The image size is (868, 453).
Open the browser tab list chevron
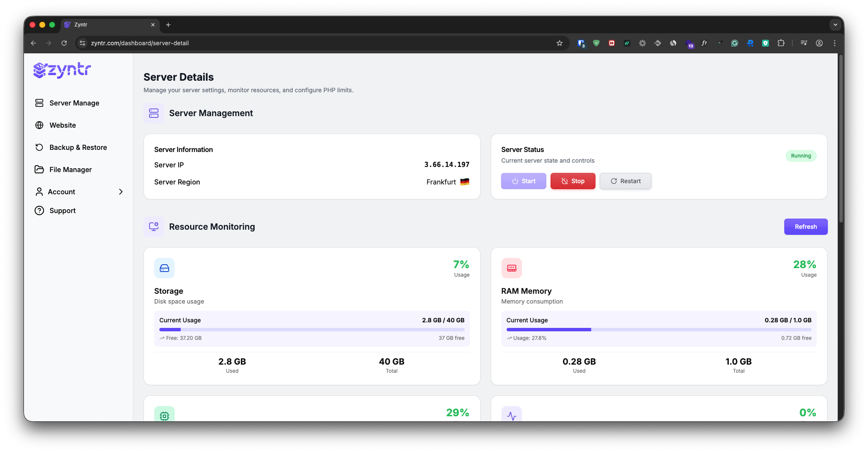tap(836, 25)
